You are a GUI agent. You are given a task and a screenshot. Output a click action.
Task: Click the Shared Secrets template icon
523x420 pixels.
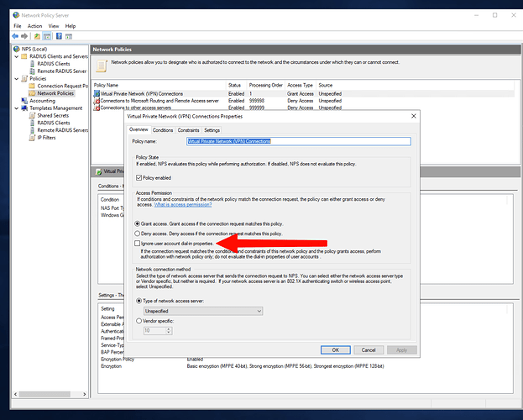tap(32, 116)
